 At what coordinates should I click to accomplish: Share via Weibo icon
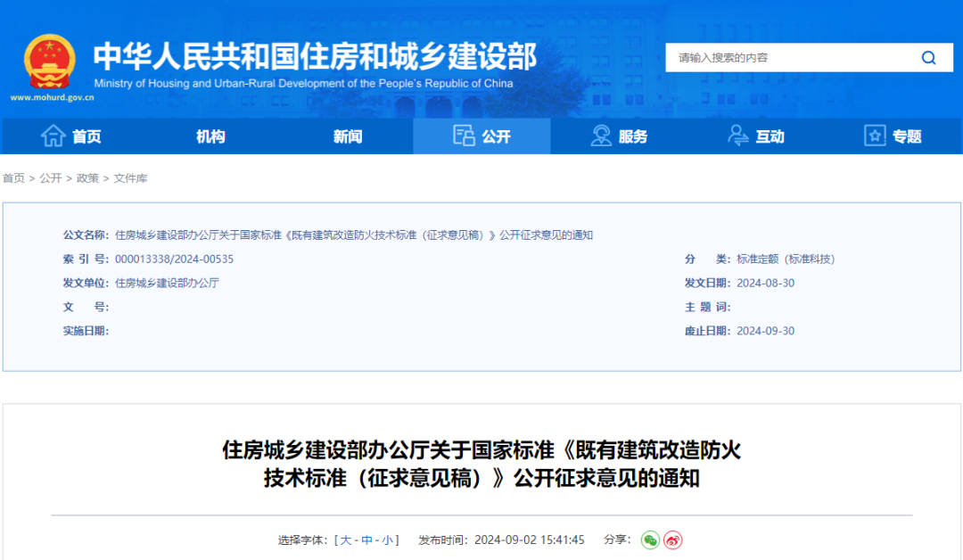672,540
